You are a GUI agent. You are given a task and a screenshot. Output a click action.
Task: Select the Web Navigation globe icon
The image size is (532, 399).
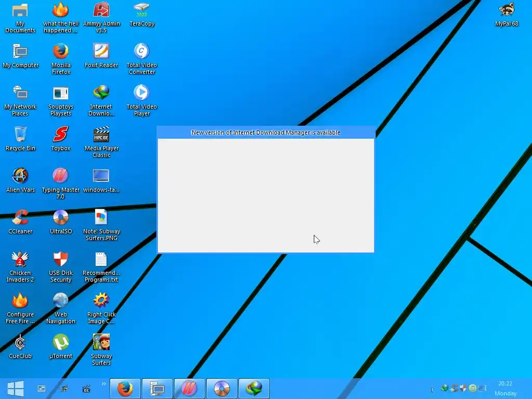61,309
